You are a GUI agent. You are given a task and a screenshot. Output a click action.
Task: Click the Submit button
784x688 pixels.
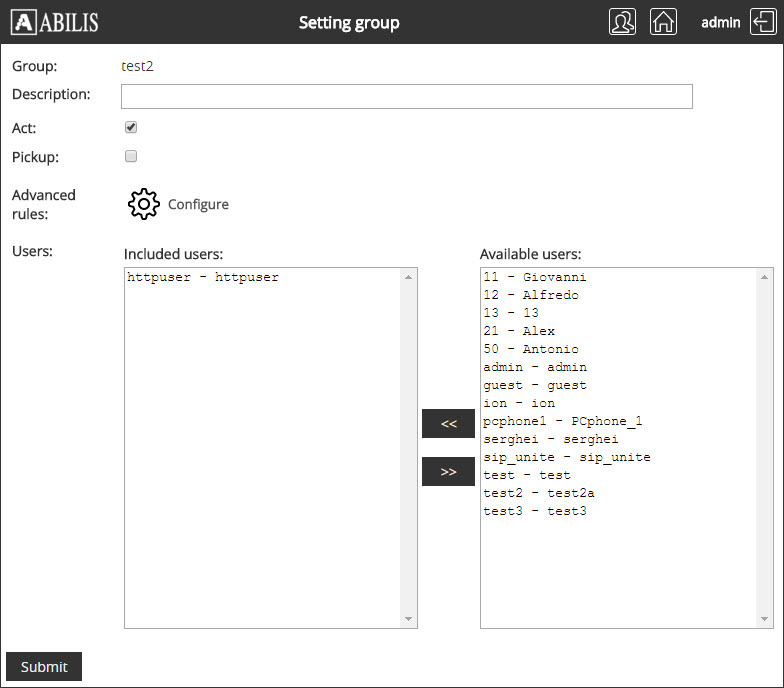[x=44, y=667]
